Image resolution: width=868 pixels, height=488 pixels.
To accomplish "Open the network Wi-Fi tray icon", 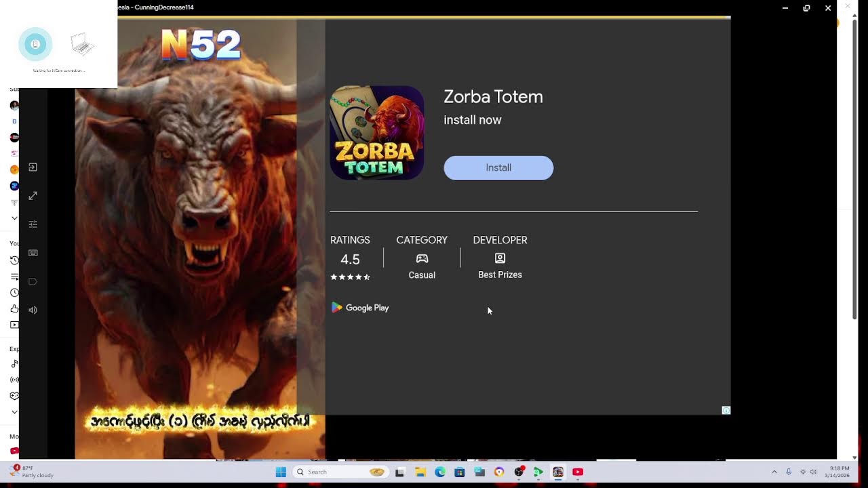I will coord(803,472).
